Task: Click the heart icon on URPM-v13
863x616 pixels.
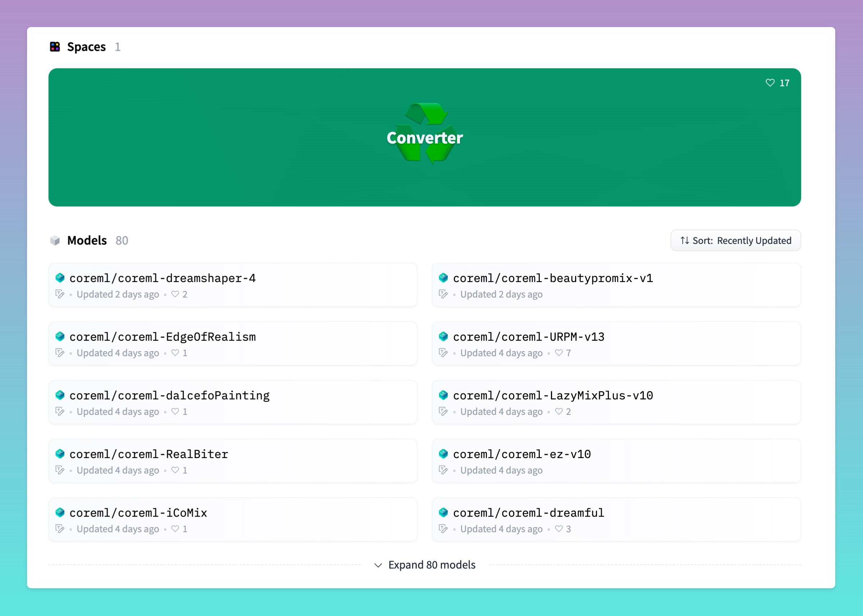Action: pos(559,353)
